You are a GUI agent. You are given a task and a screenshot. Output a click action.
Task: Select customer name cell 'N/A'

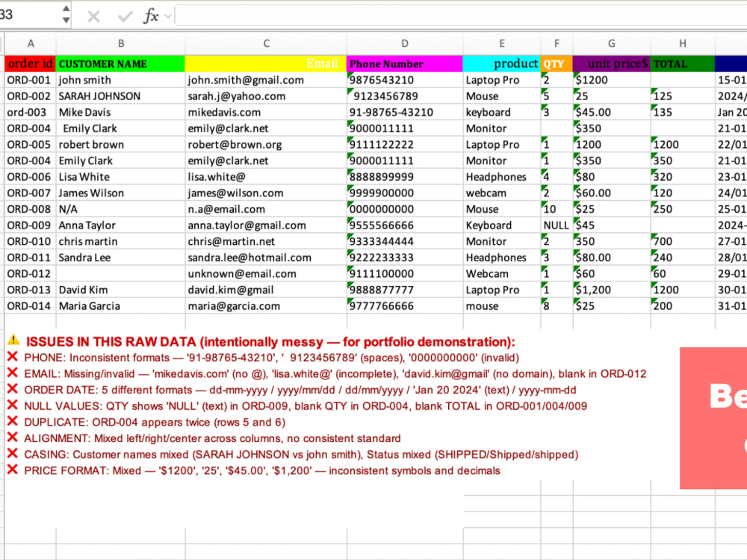[x=120, y=210]
